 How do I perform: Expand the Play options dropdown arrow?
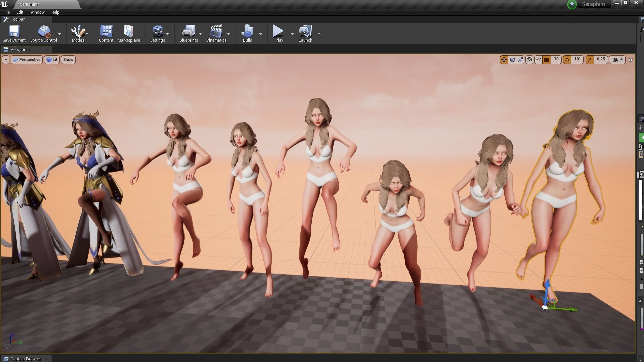[x=292, y=34]
